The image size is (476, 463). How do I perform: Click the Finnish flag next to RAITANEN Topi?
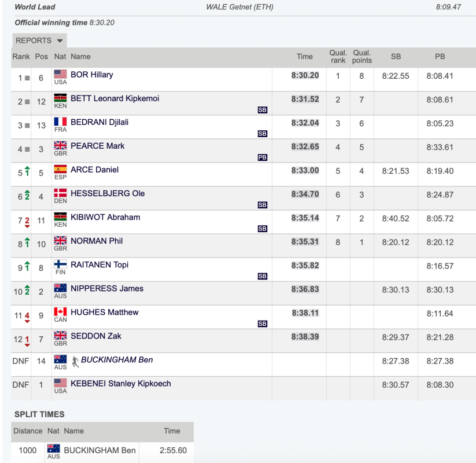(x=60, y=264)
